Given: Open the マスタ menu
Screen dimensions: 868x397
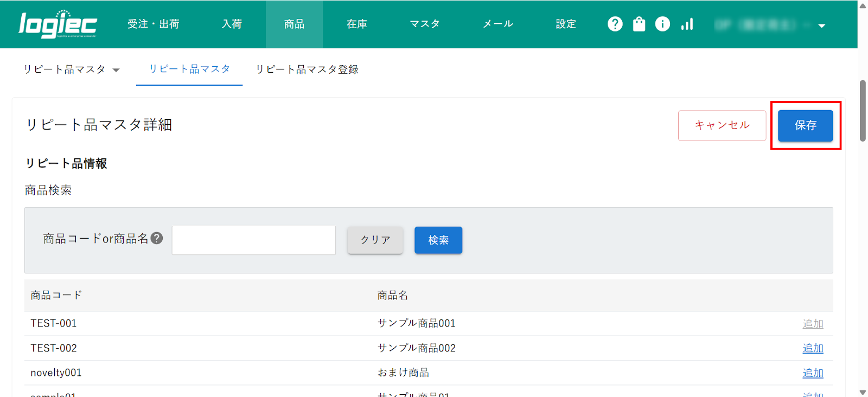Looking at the screenshot, I should (424, 24).
